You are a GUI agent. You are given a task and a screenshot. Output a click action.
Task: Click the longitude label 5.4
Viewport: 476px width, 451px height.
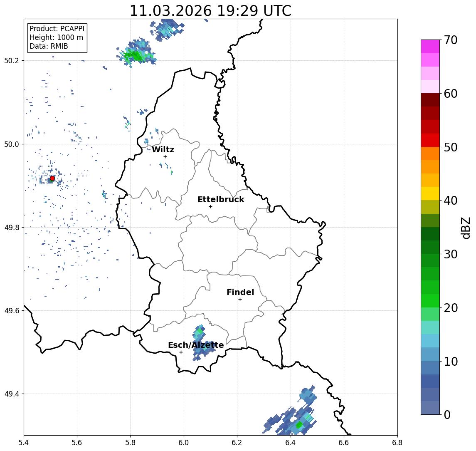pyautogui.click(x=24, y=443)
